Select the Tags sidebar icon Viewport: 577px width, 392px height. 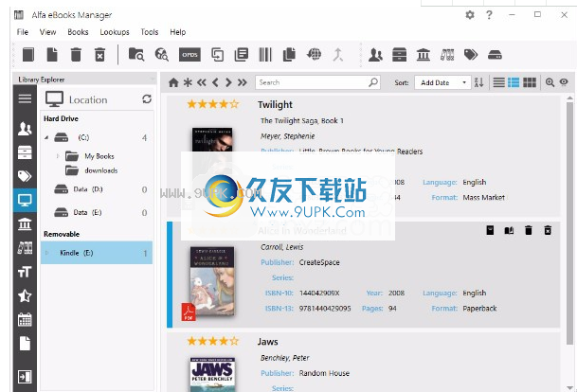(25, 176)
